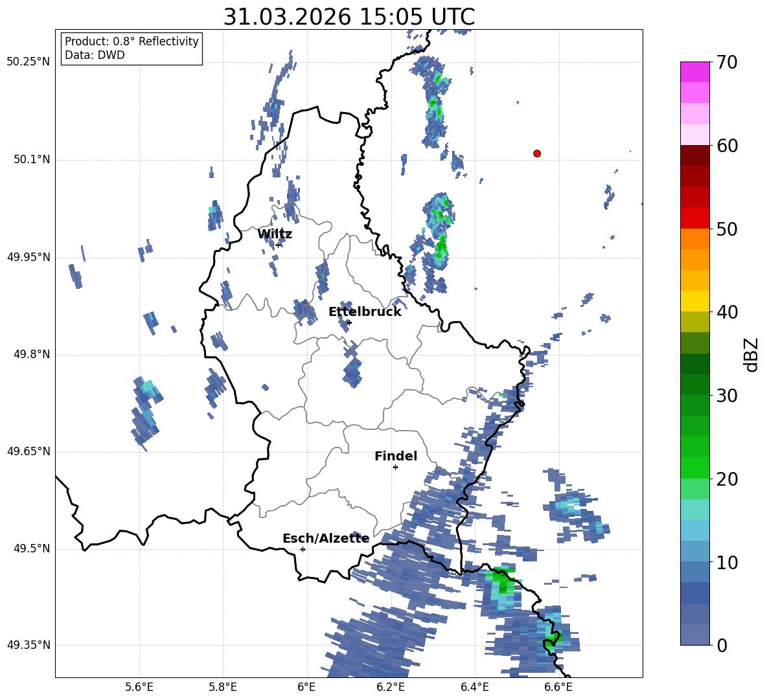This screenshot has width=767, height=700.
Task: Select the Ettelbruck city label
Action: tap(365, 312)
